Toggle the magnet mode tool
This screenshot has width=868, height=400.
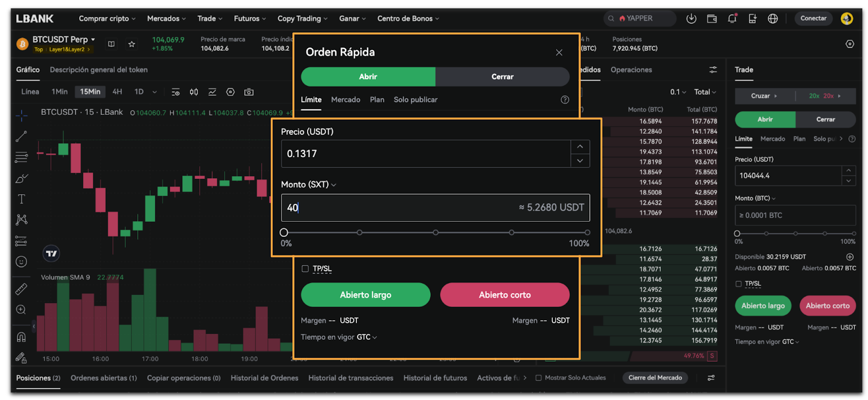[22, 337]
